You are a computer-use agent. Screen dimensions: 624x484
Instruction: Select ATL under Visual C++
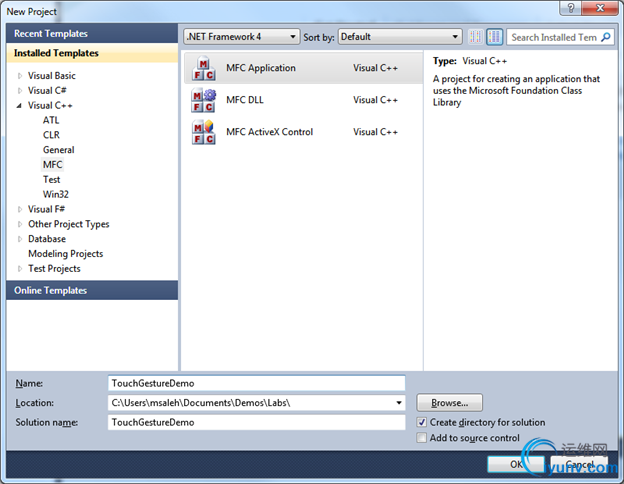click(x=51, y=120)
